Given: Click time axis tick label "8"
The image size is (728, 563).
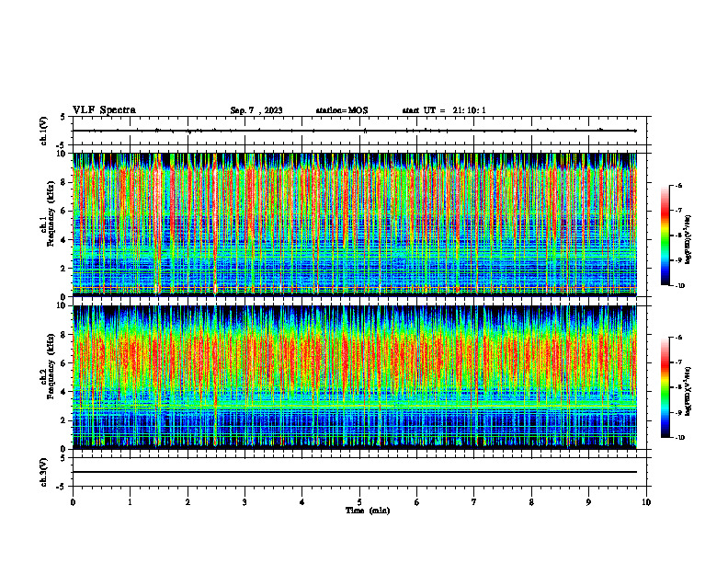Looking at the screenshot, I should click(531, 502).
